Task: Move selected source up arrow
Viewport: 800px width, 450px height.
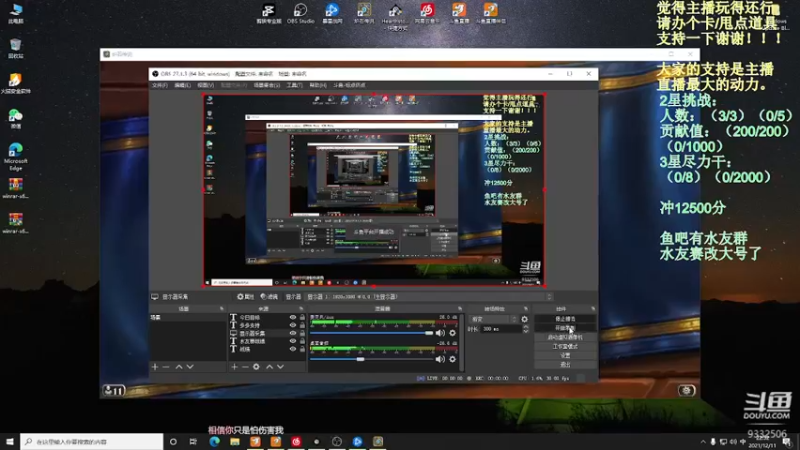Action: (x=269, y=367)
